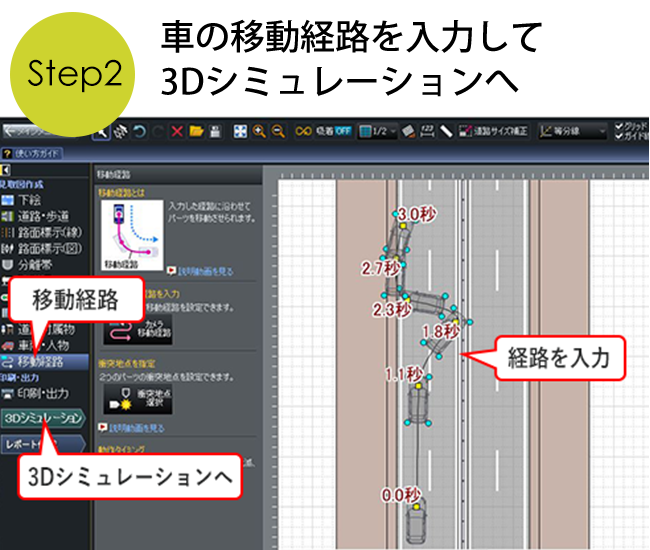This screenshot has height=550, width=650.
Task: Click the zoom out magnifier
Action: point(277,131)
